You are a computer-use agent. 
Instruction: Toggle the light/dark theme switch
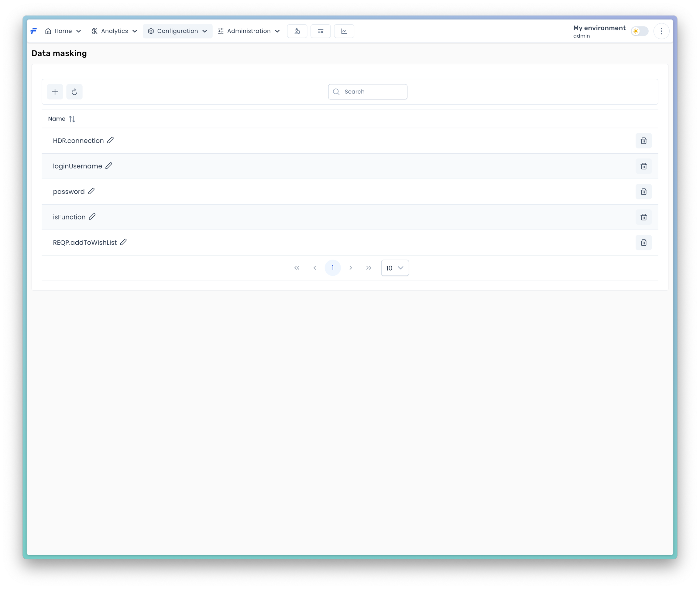click(639, 31)
